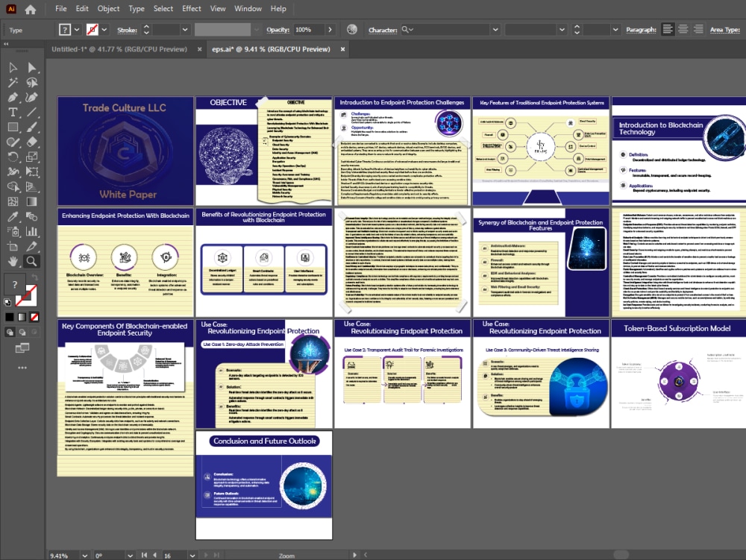
Task: Expand the zoom level dropdown at bottom
Action: [x=85, y=556]
